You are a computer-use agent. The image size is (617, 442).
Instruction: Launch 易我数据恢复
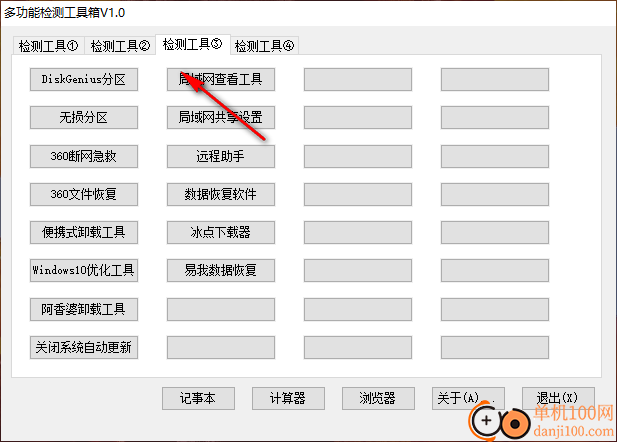pos(221,270)
